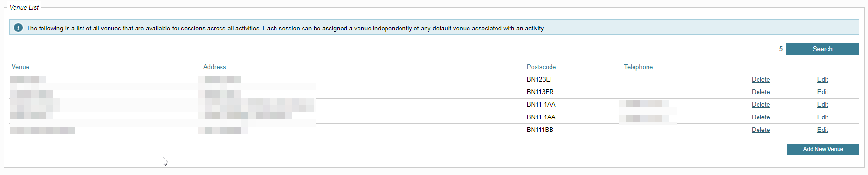Sort by the Postcode column header

pyautogui.click(x=541, y=67)
